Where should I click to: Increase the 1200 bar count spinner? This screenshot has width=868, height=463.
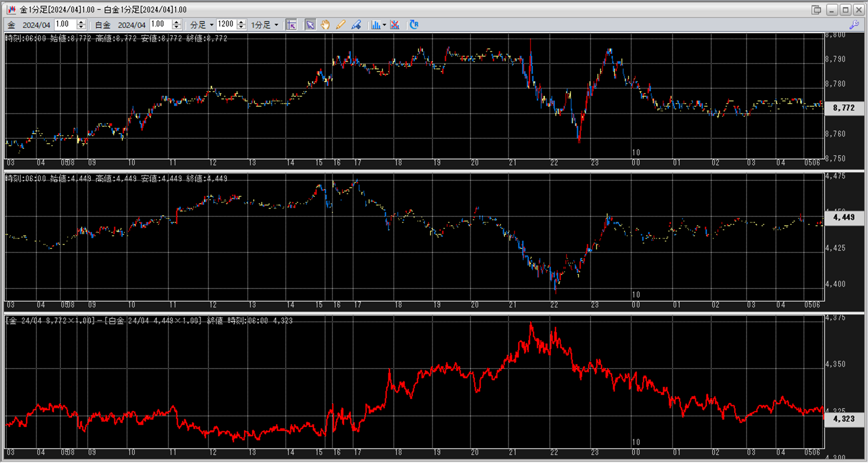[242, 22]
